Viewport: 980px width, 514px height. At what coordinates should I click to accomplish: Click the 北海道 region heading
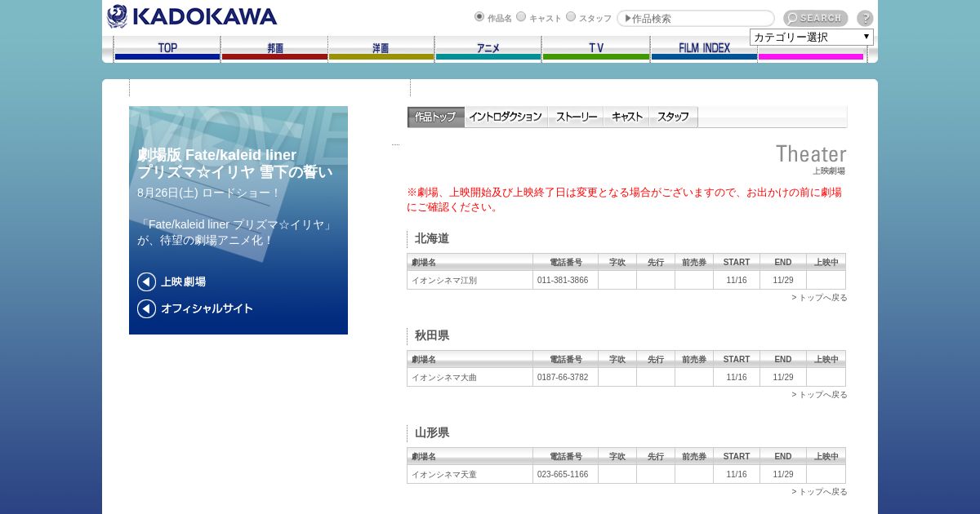[x=432, y=238]
